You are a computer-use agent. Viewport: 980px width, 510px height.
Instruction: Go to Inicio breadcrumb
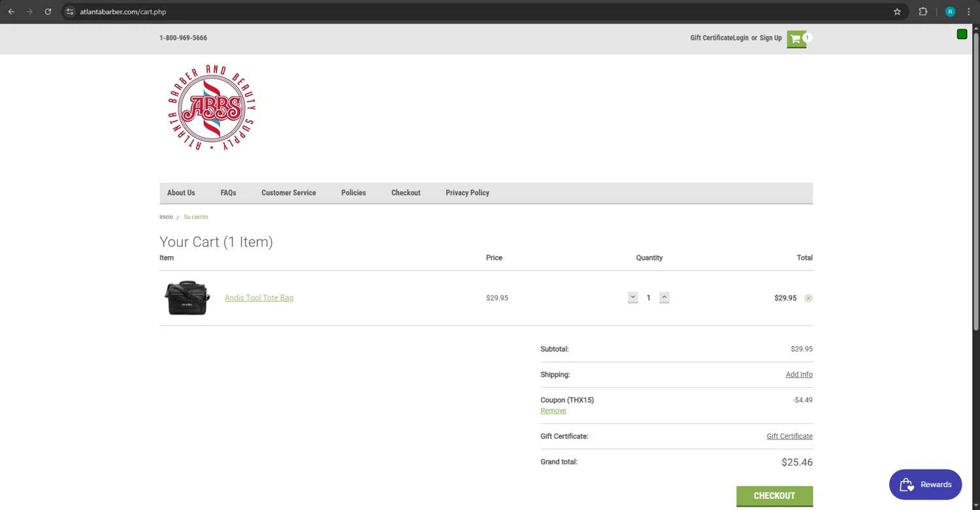tap(166, 217)
